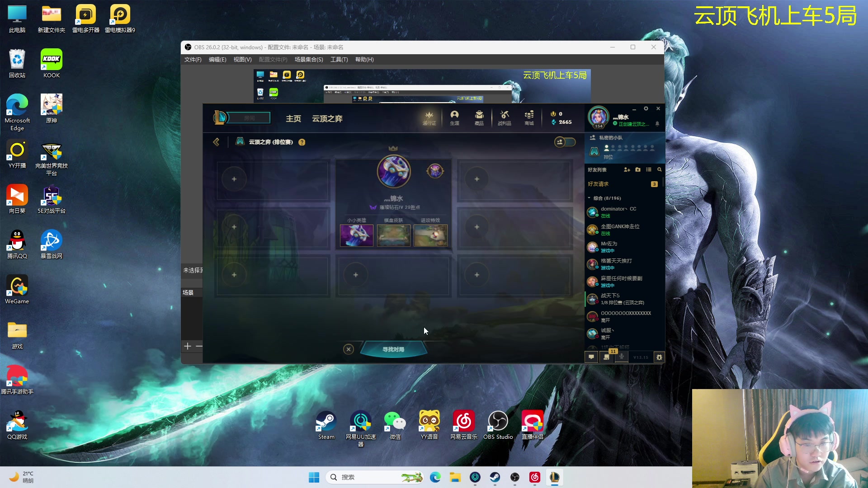
Task: Open the 战利品 loot icon
Action: coord(504,117)
